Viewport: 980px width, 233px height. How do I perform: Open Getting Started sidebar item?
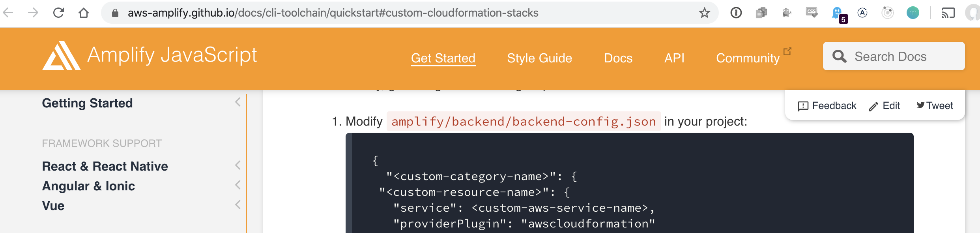point(87,103)
